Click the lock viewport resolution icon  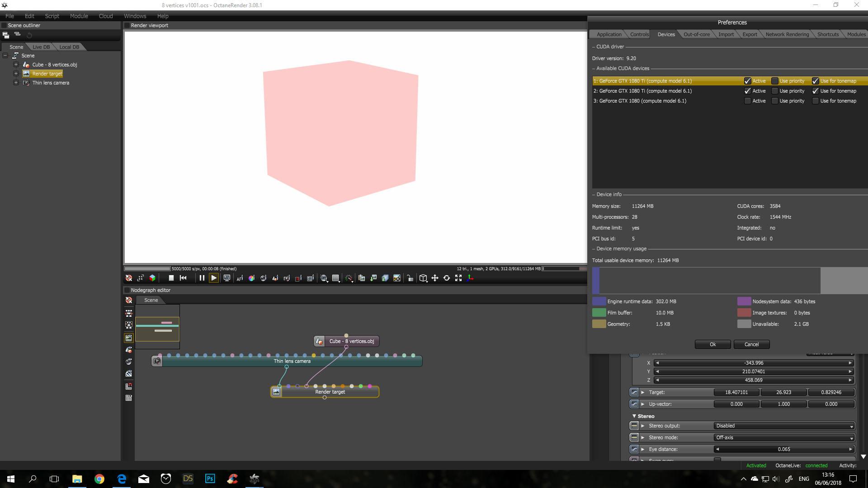(410, 278)
